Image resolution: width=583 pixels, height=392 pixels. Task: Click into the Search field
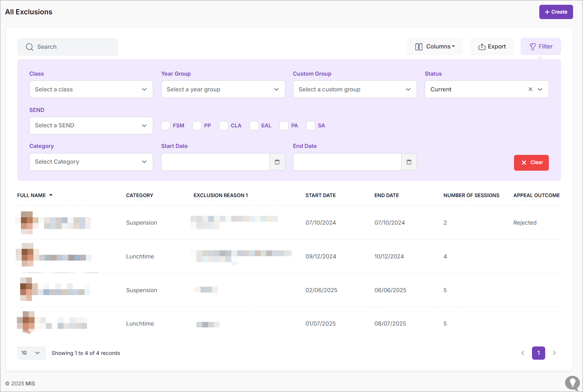[73, 47]
